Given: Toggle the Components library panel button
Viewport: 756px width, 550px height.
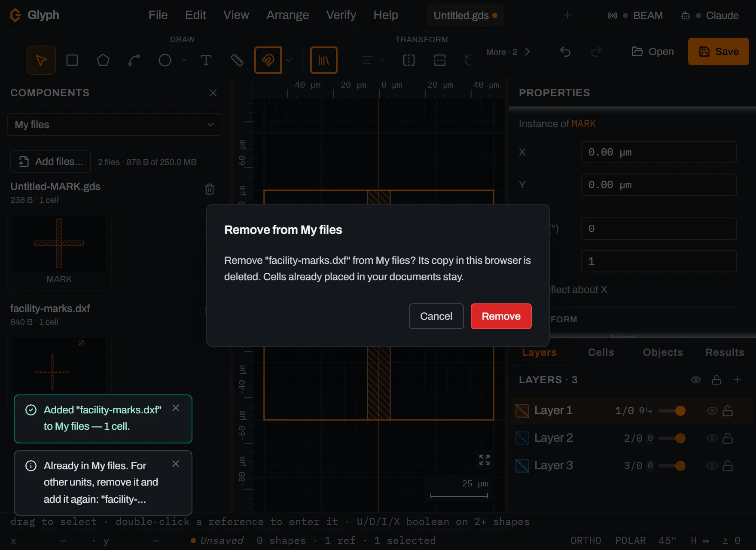Looking at the screenshot, I should click(x=324, y=60).
